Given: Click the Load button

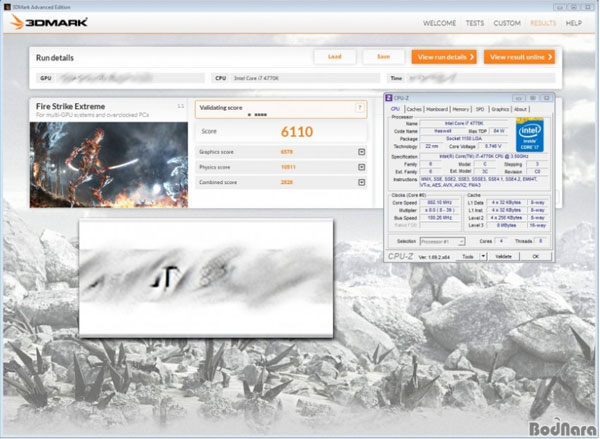Looking at the screenshot, I should pos(334,57).
